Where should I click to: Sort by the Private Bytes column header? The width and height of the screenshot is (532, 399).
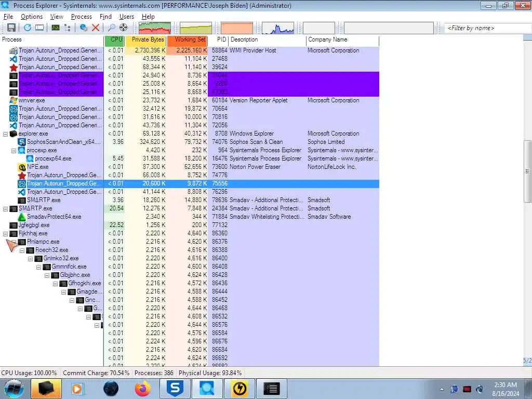pos(145,39)
